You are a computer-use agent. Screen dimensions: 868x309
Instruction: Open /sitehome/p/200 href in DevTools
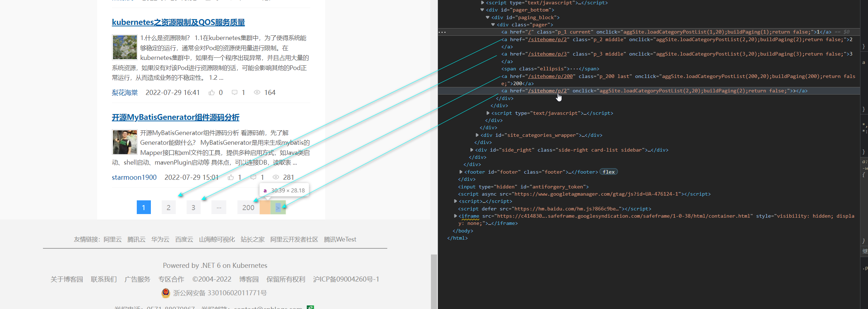point(550,76)
